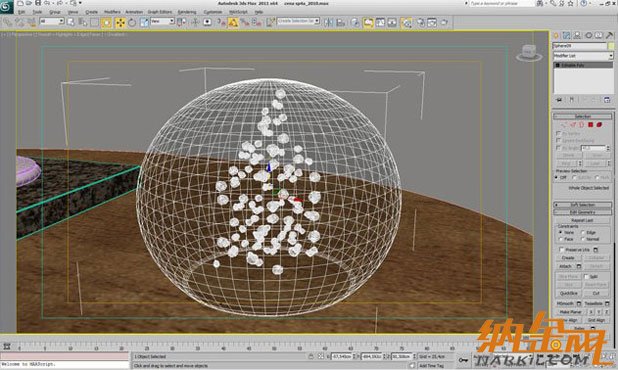
Task: Collapse the Selection rollout
Action: coord(583,116)
